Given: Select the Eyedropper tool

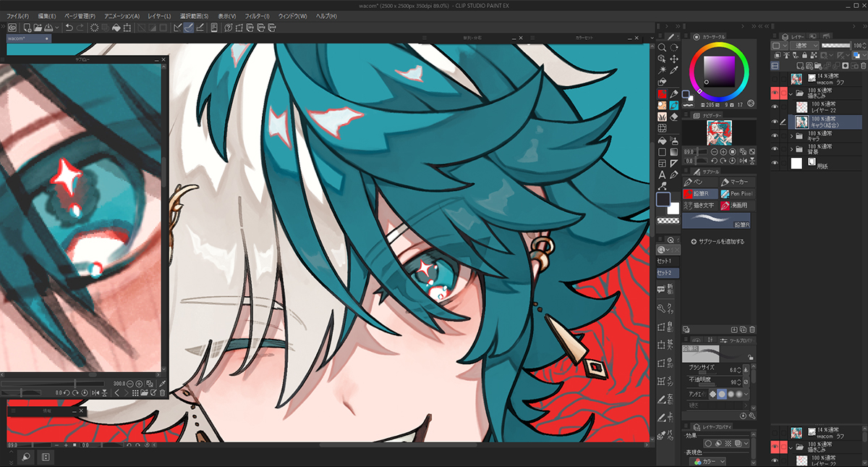Looking at the screenshot, I should click(674, 70).
